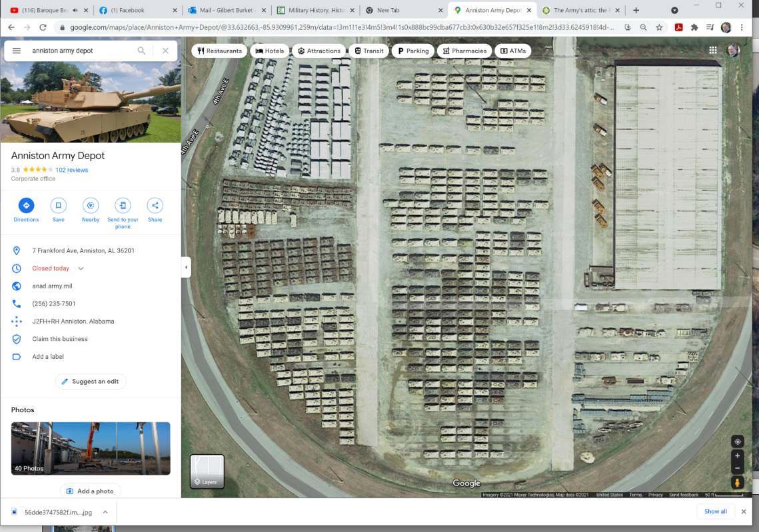The image size is (759, 532).
Task: Go forward in the browser
Action: pyautogui.click(x=27, y=27)
